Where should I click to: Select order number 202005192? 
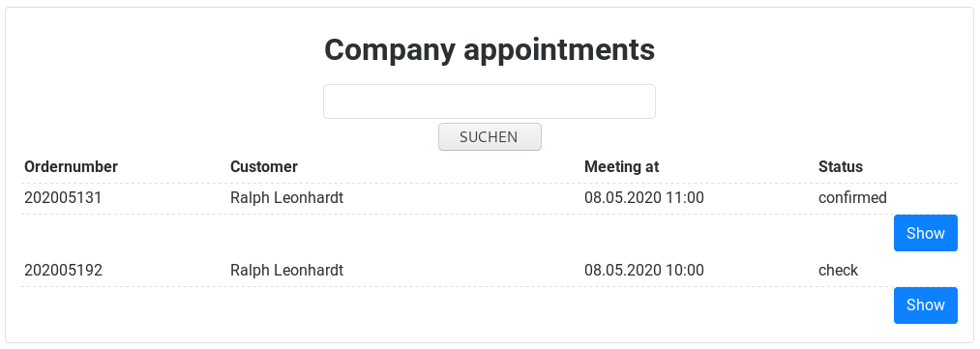coord(63,271)
